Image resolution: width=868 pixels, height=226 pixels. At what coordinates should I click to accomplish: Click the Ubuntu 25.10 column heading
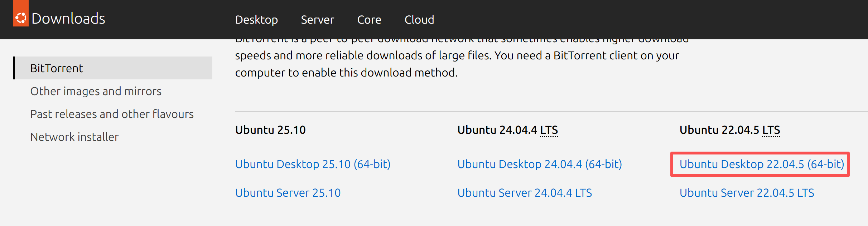[x=270, y=130]
